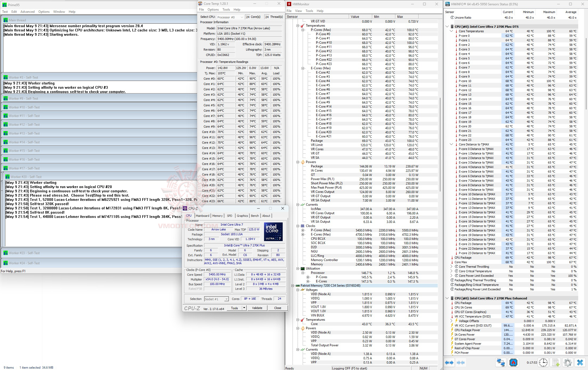
Task: Switch to the CPU-Z Bench tab
Action: pyautogui.click(x=255, y=216)
